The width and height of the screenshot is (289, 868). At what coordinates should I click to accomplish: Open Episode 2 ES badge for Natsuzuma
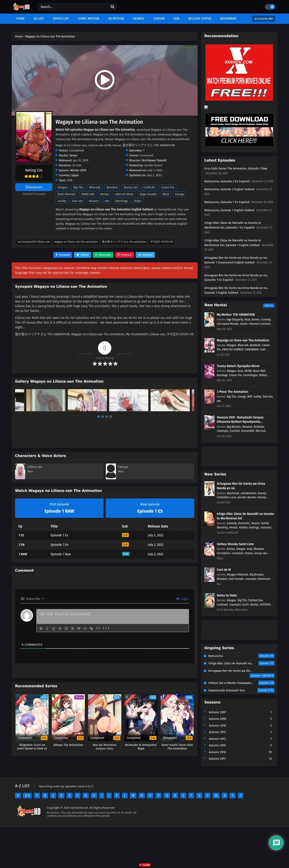266,656
